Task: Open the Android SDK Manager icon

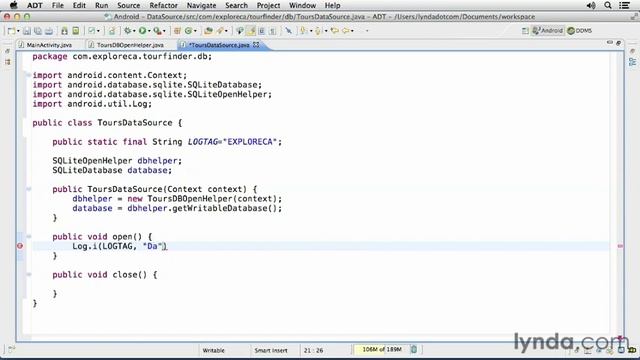Action: click(x=64, y=31)
